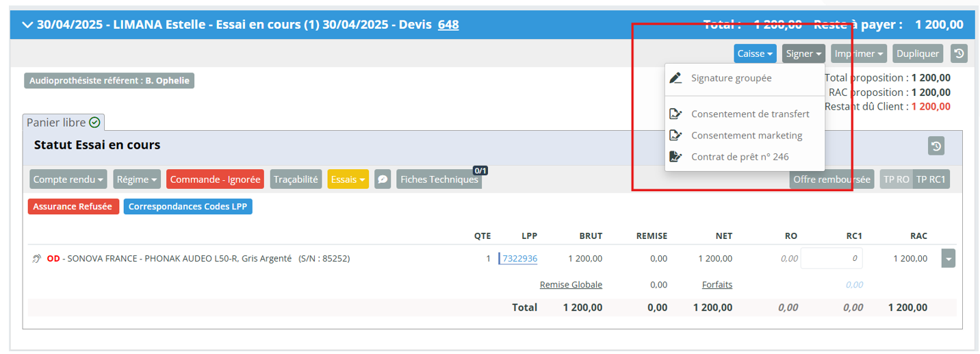This screenshot has height=354, width=980.
Task: Click the Reste à payer total in header
Action: pos(940,25)
